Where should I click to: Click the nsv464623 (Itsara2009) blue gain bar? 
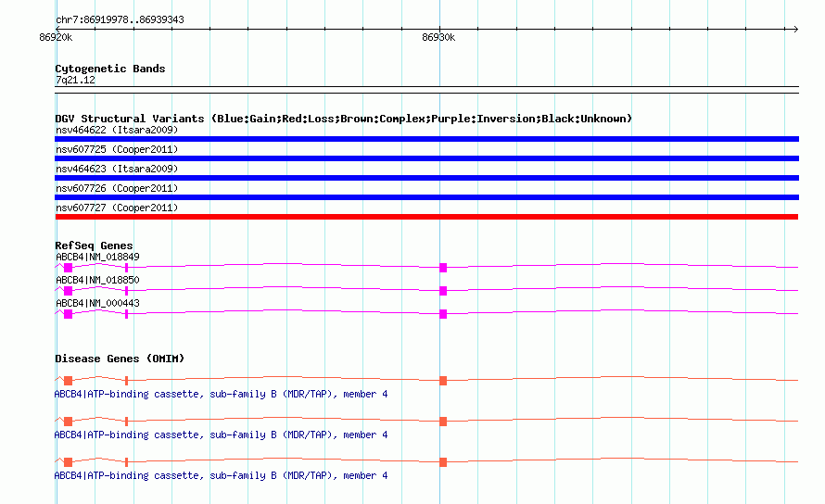point(426,178)
